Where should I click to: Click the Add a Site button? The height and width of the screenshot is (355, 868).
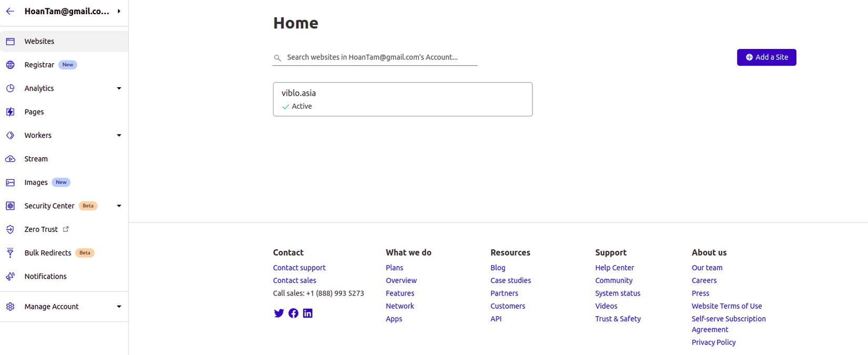pos(766,57)
